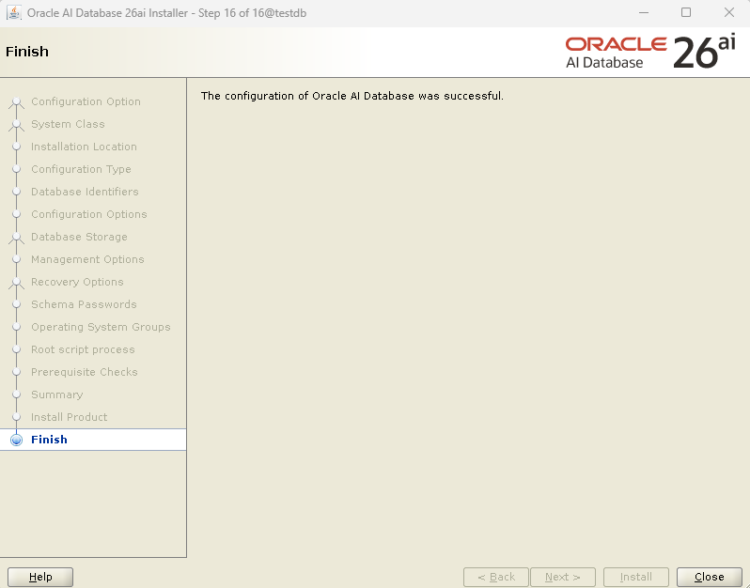Viewport: 750px width, 588px height.
Task: Click the installer window title text
Action: pos(166,13)
